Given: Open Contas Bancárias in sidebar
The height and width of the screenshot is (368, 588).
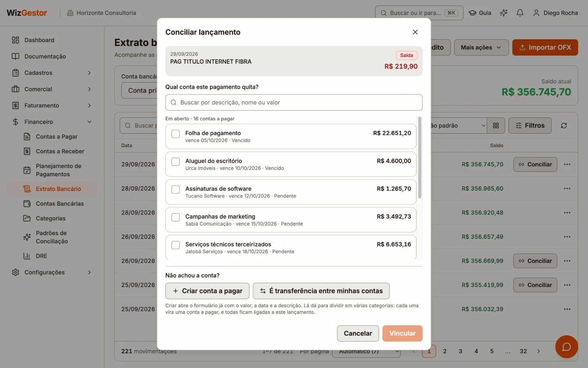Looking at the screenshot, I should pos(51,204).
